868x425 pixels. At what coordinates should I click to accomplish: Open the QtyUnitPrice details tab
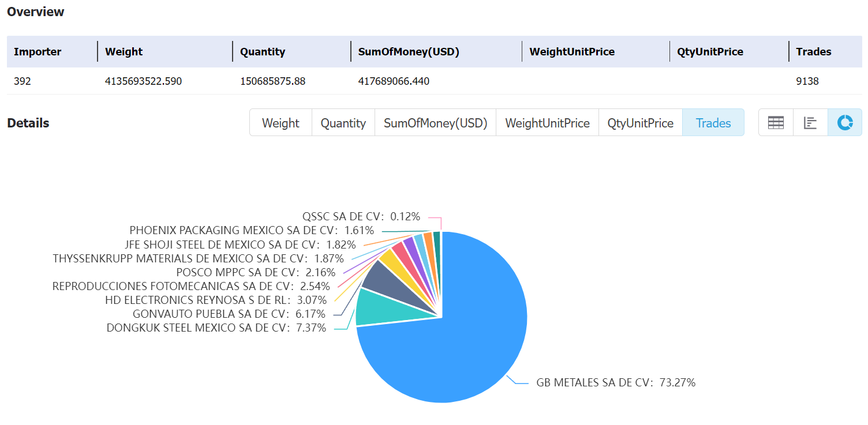coord(641,123)
